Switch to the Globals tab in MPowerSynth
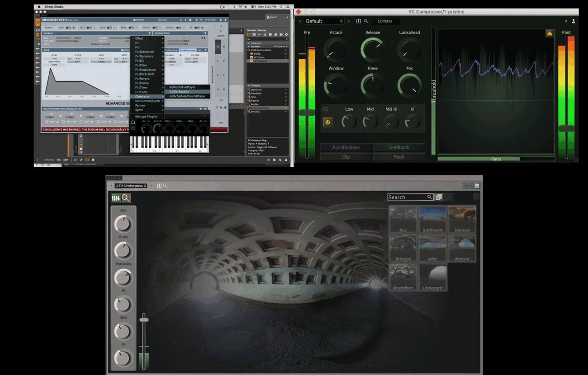The width and height of the screenshot is (588, 375). click(48, 28)
